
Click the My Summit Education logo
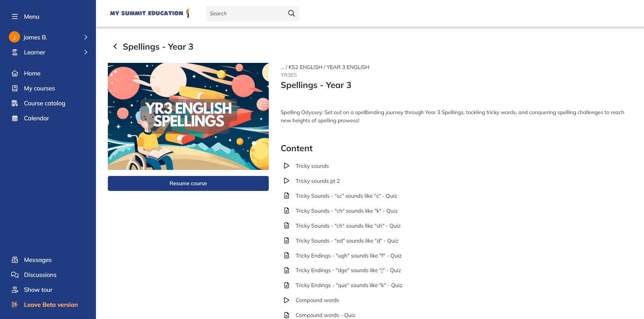[150, 13]
